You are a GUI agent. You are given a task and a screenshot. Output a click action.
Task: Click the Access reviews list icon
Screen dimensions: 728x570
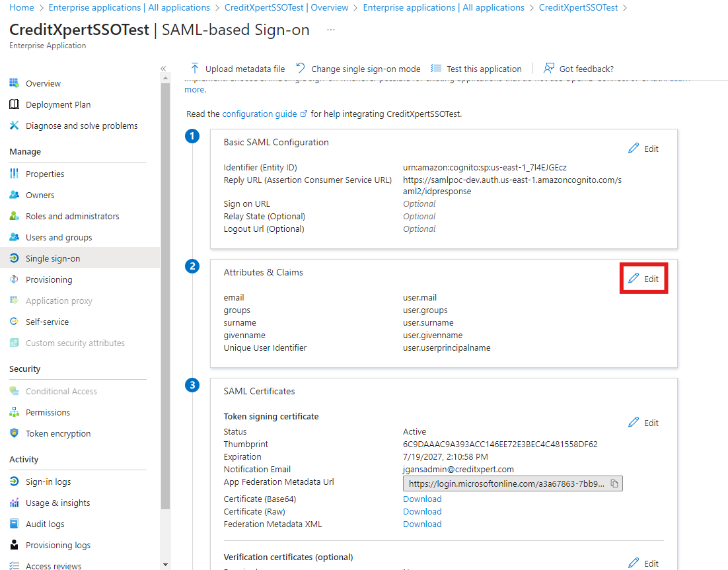click(15, 566)
